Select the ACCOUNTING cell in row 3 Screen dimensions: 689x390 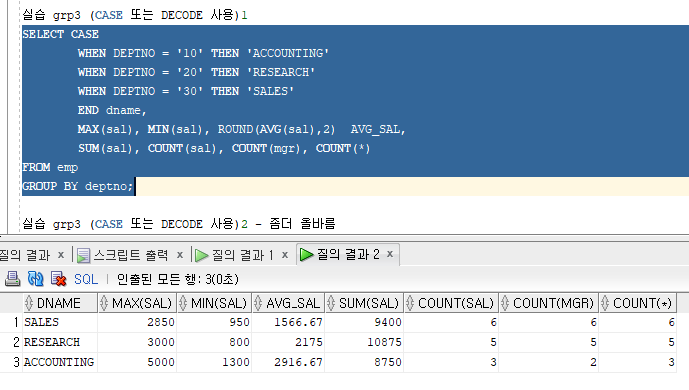[59, 362]
